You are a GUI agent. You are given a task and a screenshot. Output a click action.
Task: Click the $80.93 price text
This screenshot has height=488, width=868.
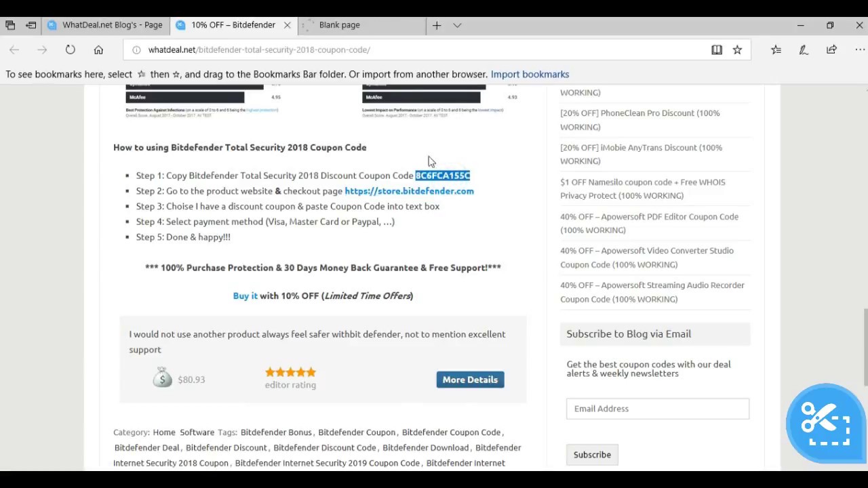[x=191, y=380]
